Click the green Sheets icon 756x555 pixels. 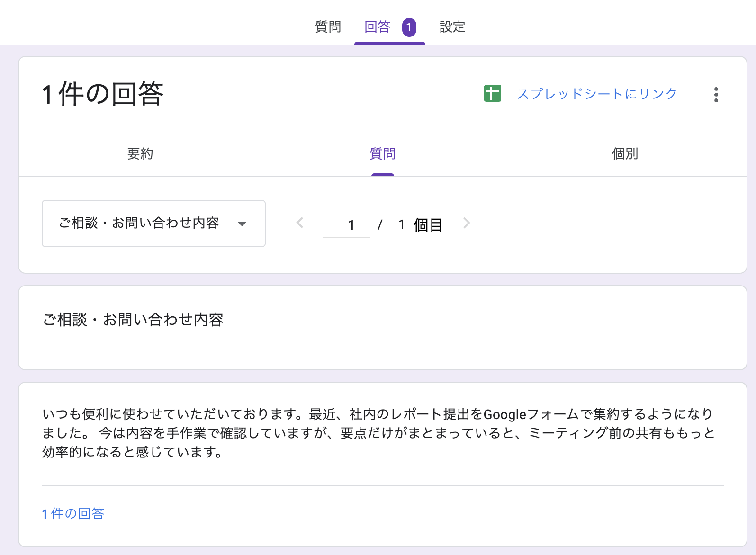(493, 94)
